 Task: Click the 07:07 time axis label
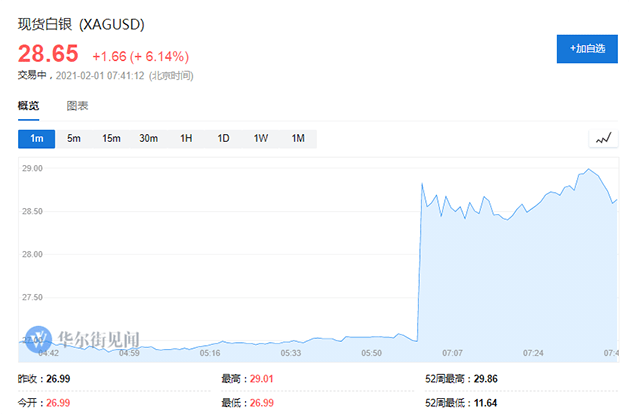[x=452, y=353]
